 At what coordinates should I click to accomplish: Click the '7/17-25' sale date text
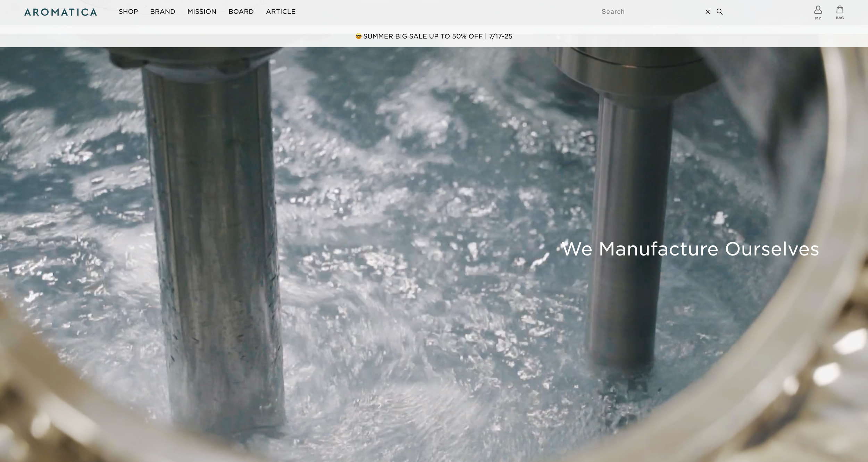(x=501, y=36)
